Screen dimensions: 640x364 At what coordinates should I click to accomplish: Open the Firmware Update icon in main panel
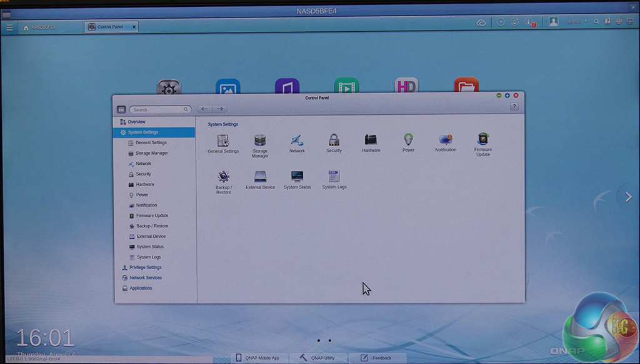(482, 140)
